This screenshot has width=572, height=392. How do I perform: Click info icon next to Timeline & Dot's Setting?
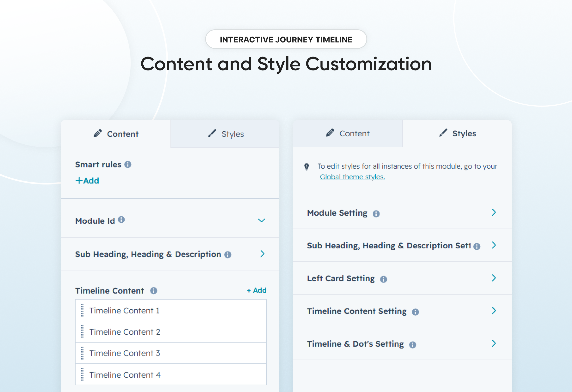tap(413, 345)
